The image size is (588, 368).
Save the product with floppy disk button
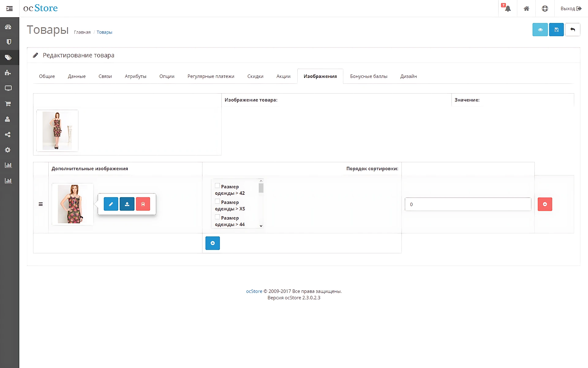(556, 30)
